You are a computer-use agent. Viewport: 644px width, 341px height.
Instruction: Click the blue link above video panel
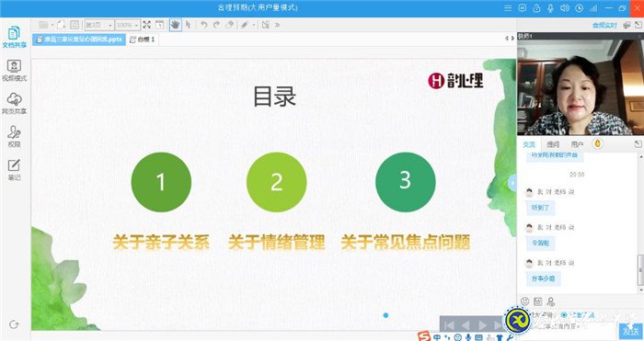click(604, 26)
